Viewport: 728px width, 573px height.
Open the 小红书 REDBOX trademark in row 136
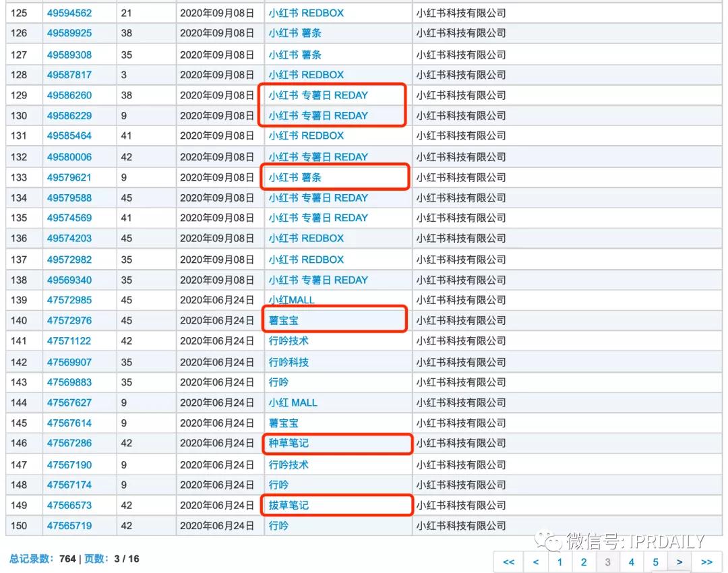[x=306, y=238]
